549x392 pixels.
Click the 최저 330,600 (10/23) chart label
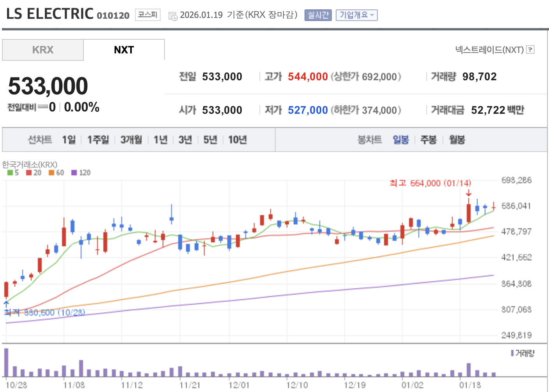pos(44,313)
